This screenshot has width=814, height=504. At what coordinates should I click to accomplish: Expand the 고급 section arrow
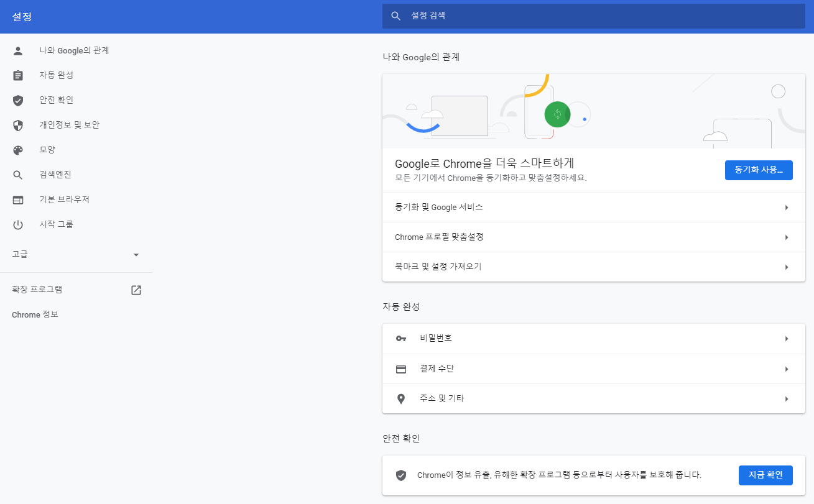point(136,255)
